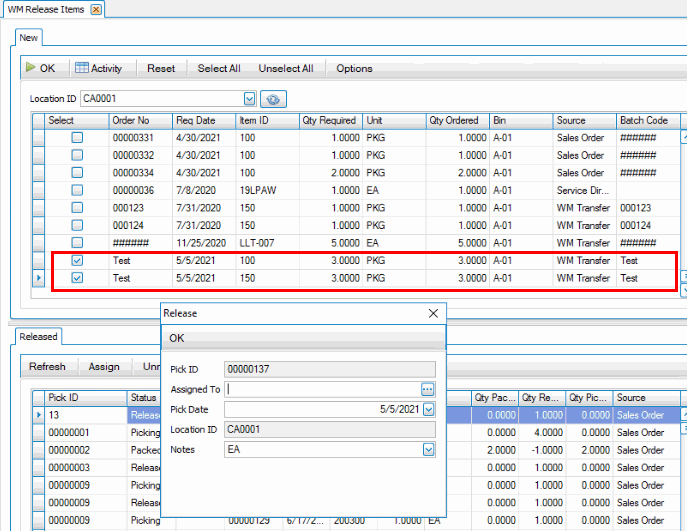Select the New tab
The image size is (687, 531).
(29, 37)
